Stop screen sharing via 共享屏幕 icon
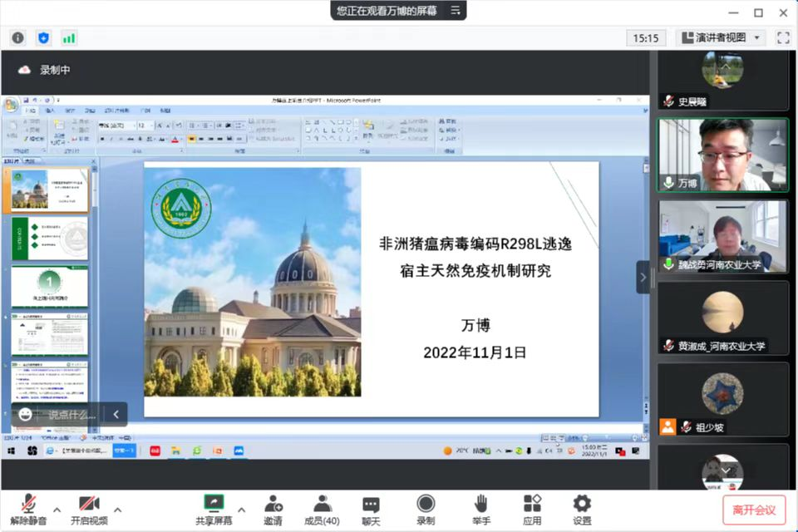Screen dimensions: 798x532 point(213,508)
